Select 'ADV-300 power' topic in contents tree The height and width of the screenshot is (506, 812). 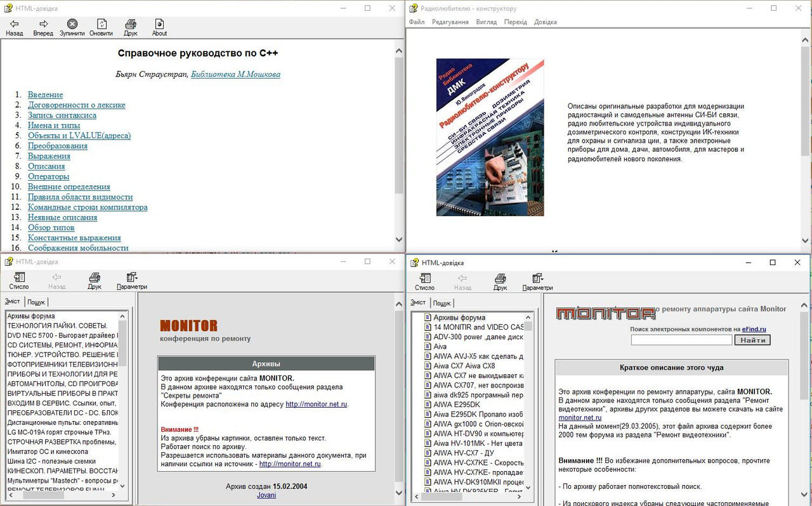[x=478, y=337]
